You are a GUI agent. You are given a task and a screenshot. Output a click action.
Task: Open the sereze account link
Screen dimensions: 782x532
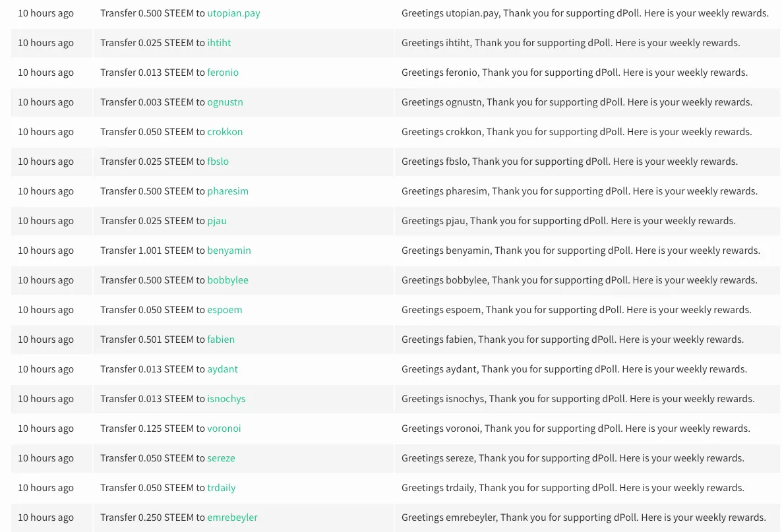coord(221,458)
